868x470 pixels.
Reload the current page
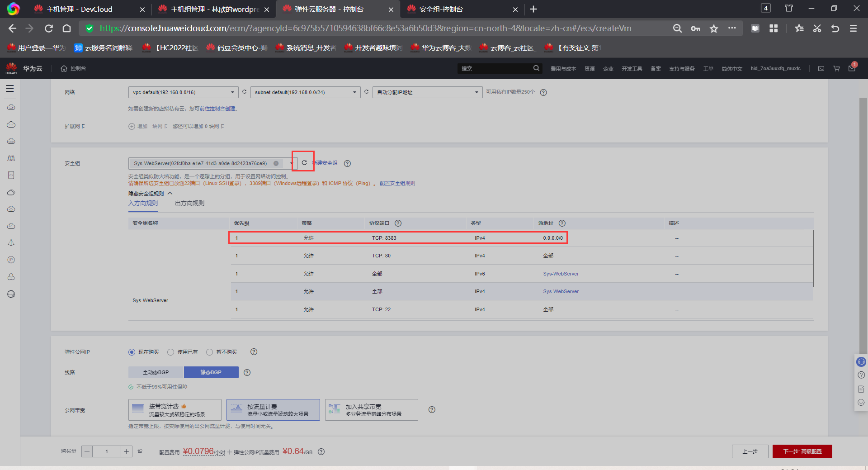tap(49, 28)
